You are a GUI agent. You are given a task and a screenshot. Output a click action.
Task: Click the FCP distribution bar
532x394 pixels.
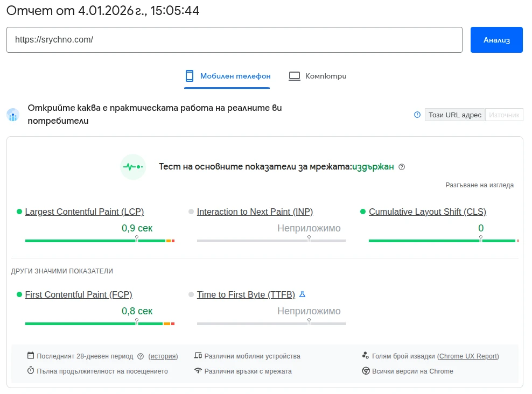click(x=100, y=324)
